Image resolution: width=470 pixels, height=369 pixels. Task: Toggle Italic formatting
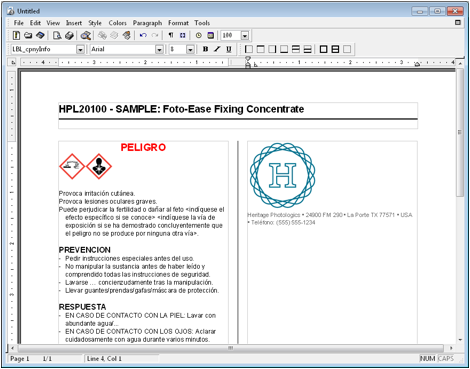click(x=217, y=49)
